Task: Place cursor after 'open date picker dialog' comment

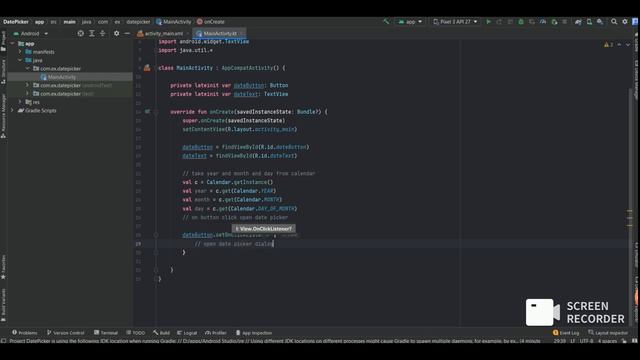Action: tap(273, 244)
